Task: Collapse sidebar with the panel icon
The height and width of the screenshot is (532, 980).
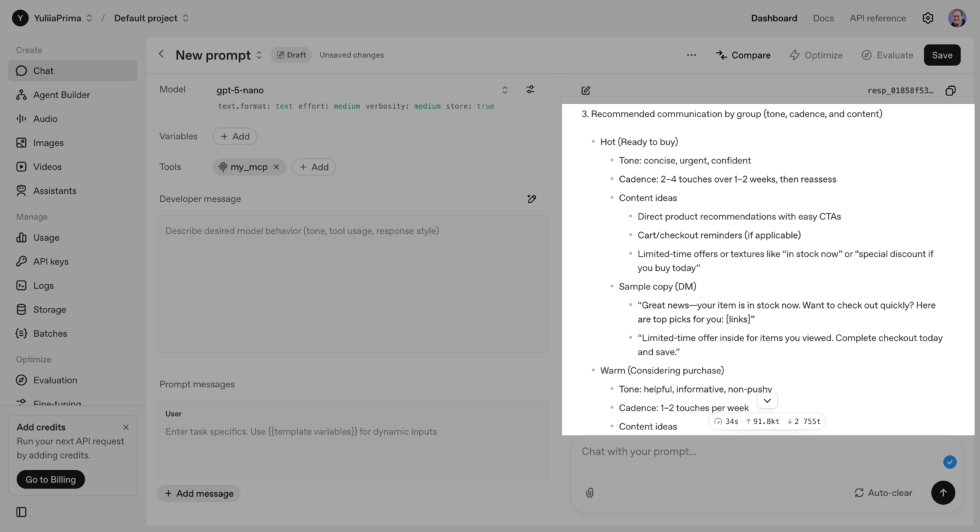Action: pyautogui.click(x=21, y=512)
